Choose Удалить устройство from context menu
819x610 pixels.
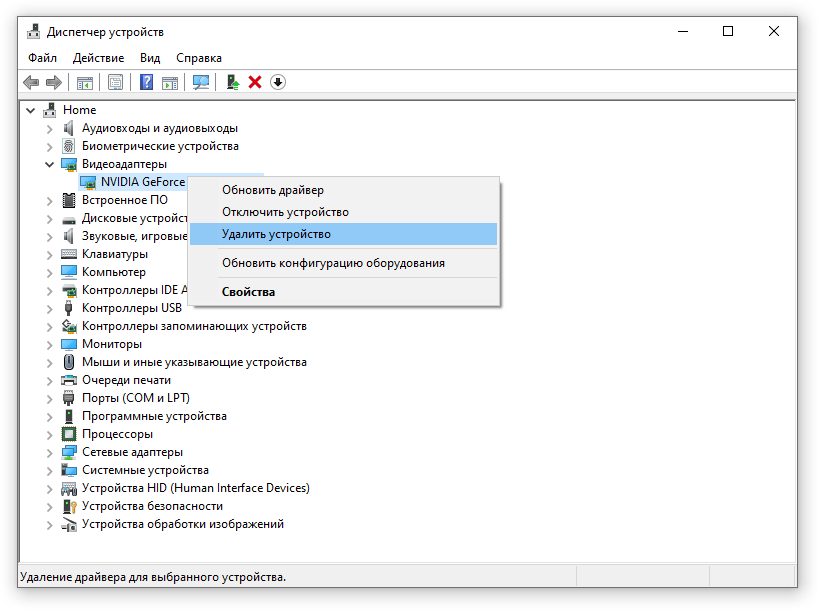click(x=276, y=234)
